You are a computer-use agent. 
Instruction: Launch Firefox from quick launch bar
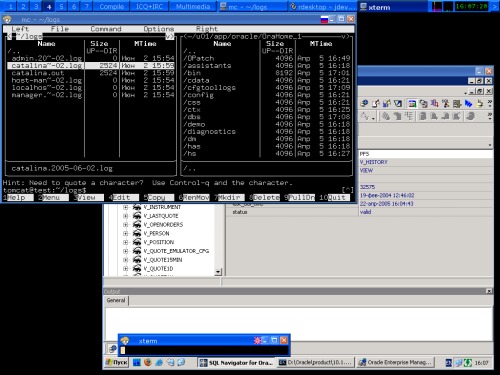148,362
